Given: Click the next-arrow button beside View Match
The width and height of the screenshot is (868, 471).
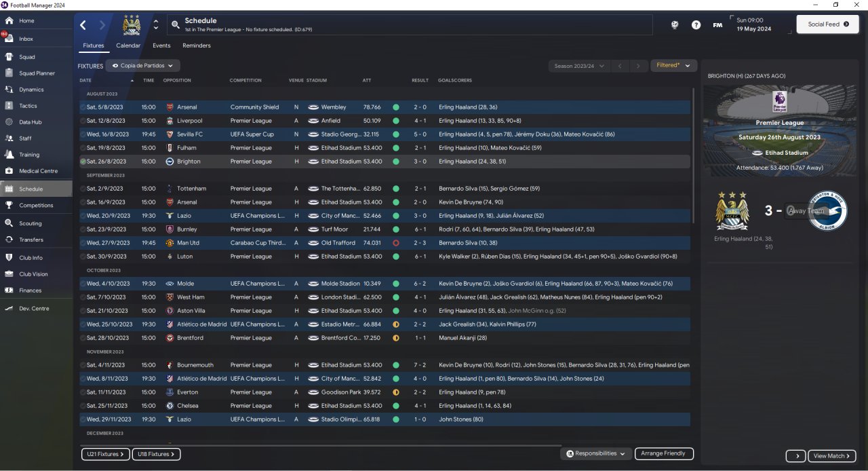Looking at the screenshot, I should pos(796,456).
